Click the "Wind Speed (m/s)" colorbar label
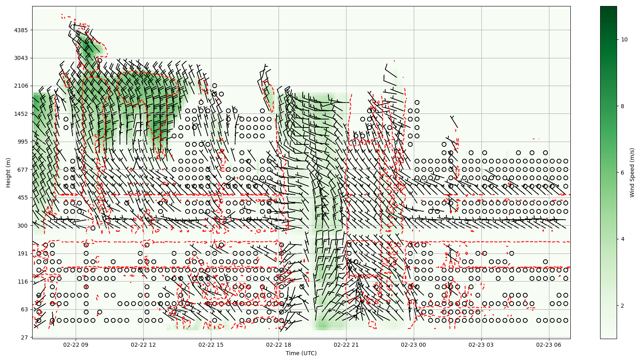 point(632,173)
